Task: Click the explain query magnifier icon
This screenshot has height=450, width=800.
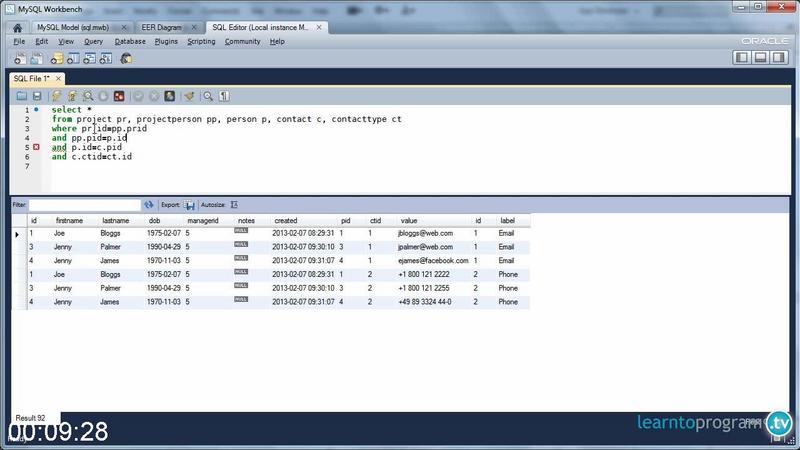Action: pos(88,96)
